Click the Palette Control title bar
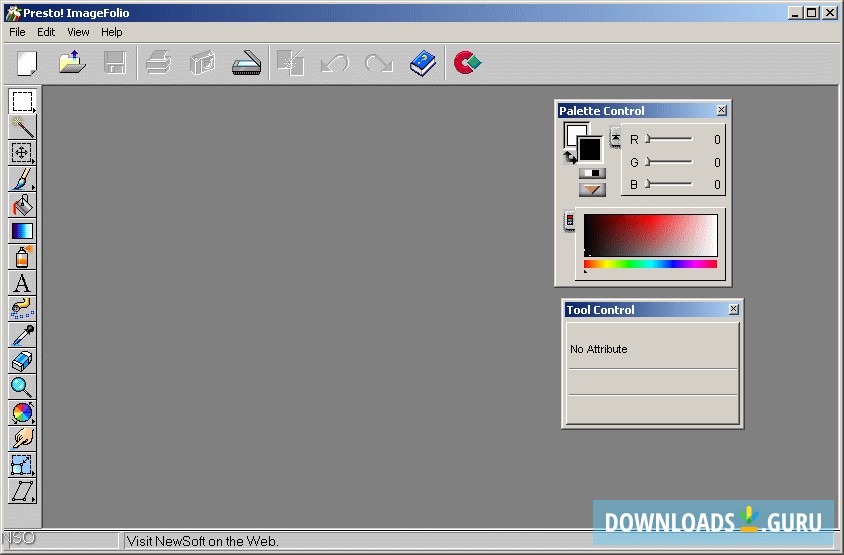Image resolution: width=844 pixels, height=555 pixels. tap(643, 110)
